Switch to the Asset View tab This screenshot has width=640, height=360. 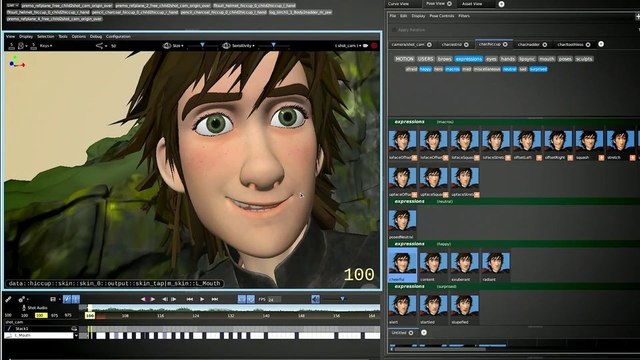click(x=472, y=4)
